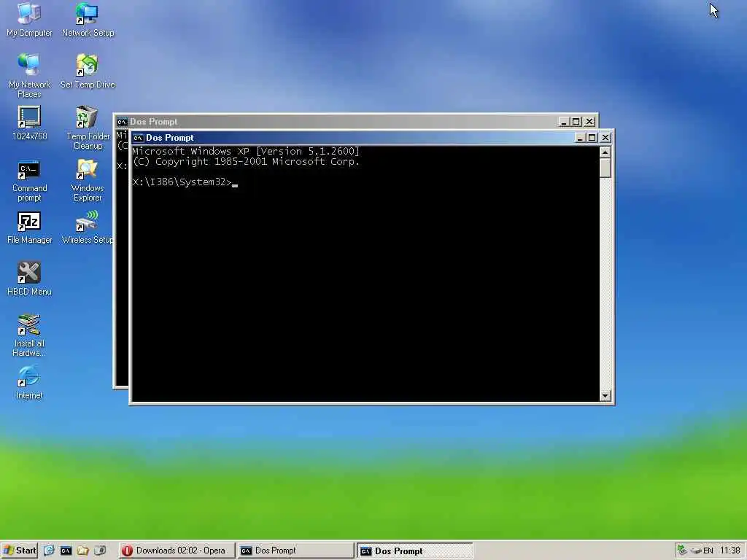Image resolution: width=747 pixels, height=560 pixels.
Task: Select Install all Hardware shortcut
Action: point(29,335)
